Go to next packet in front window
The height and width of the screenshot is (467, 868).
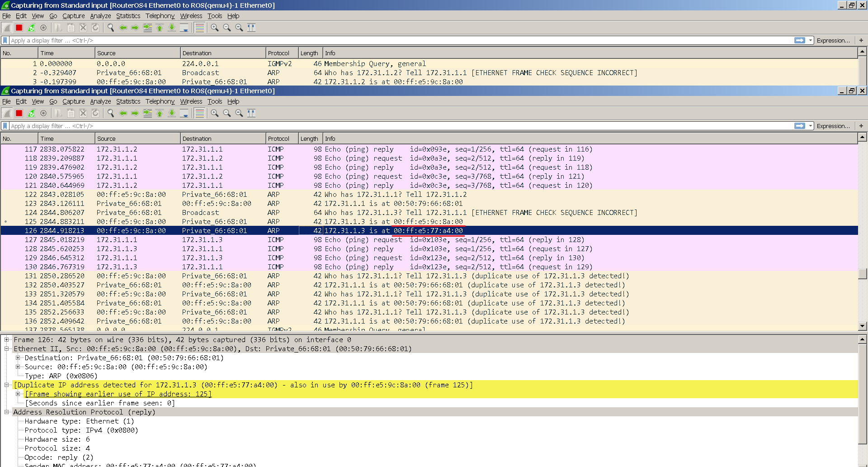[x=135, y=113]
